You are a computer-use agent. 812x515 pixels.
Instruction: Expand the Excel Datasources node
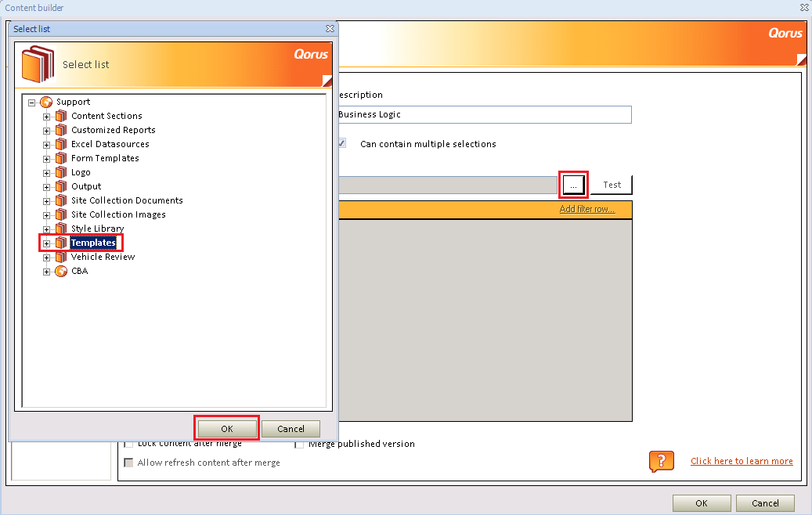coord(47,145)
